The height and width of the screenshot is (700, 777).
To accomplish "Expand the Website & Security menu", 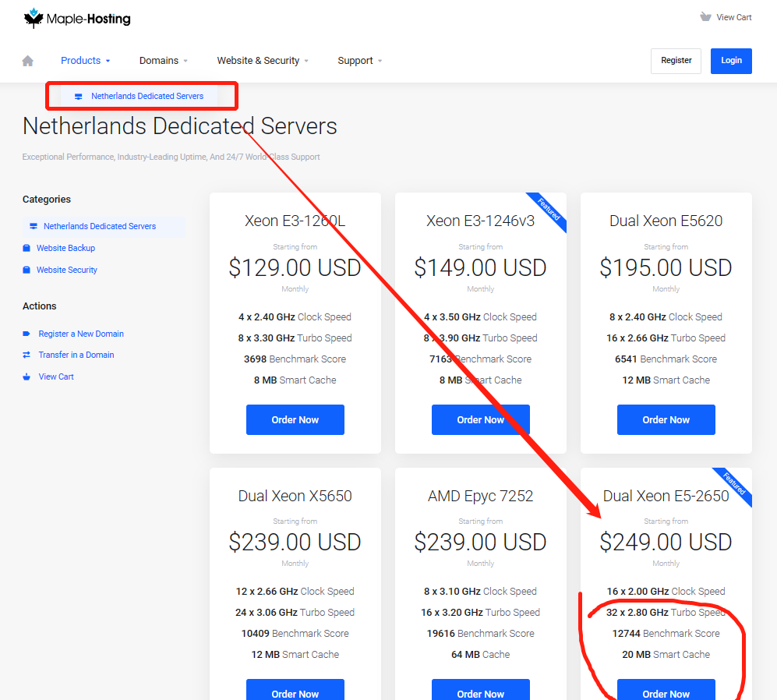I will (263, 61).
